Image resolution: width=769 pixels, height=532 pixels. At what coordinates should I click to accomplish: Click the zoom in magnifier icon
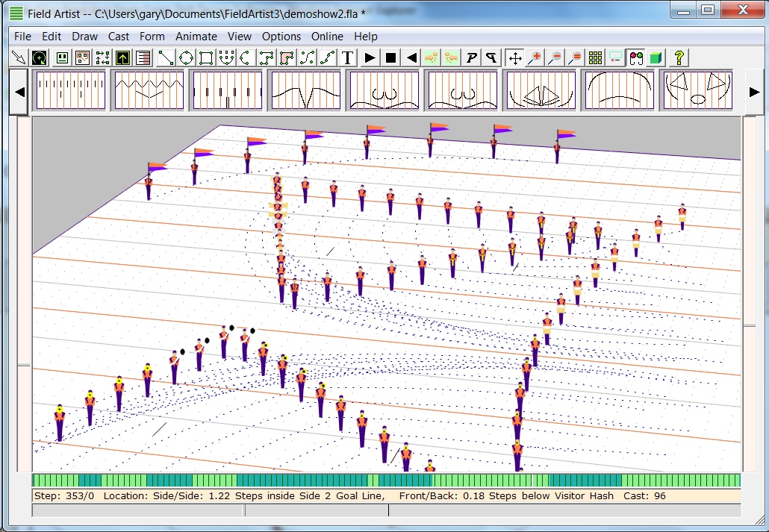[535, 57]
